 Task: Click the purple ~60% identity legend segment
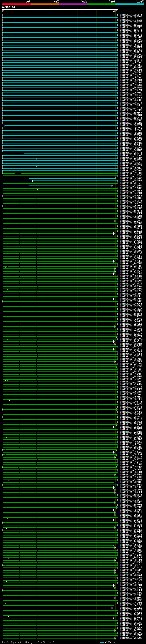[x=73, y=4]
